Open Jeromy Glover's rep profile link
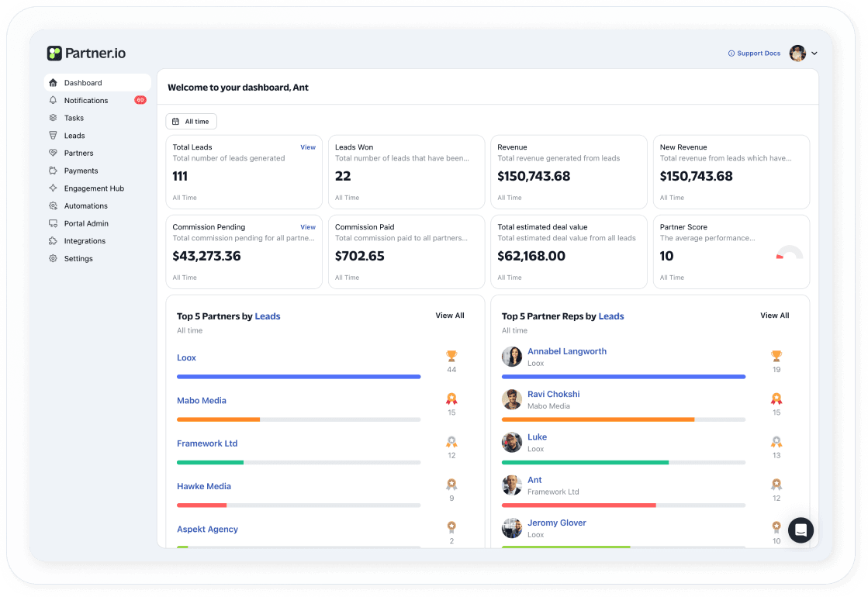Viewport: 868px width, 597px height. [x=556, y=523]
